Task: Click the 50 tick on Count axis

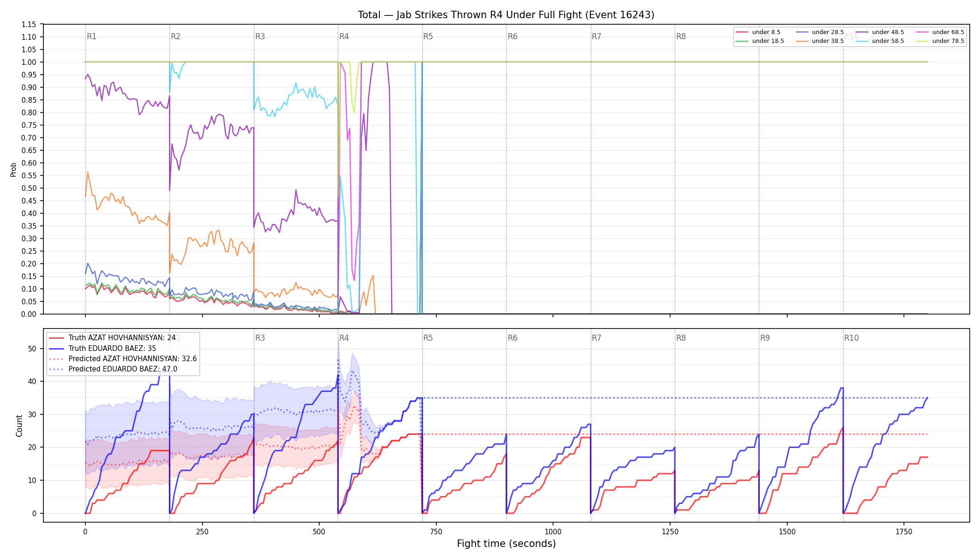Action: [x=32, y=349]
